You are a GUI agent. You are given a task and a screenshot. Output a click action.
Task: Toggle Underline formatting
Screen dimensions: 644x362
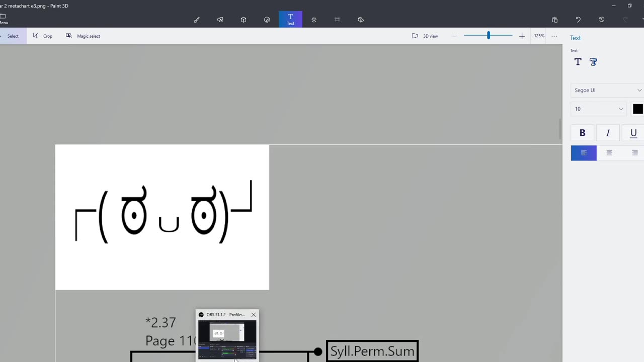click(x=633, y=133)
